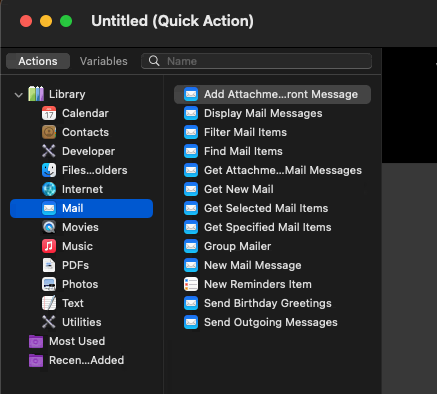Select the Music category icon
The image size is (437, 394).
point(49,246)
